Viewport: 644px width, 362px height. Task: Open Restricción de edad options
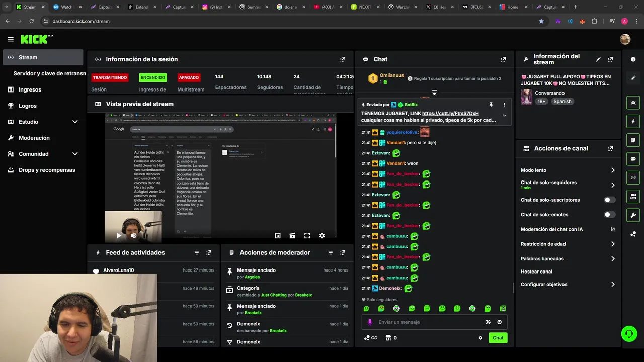click(x=568, y=244)
